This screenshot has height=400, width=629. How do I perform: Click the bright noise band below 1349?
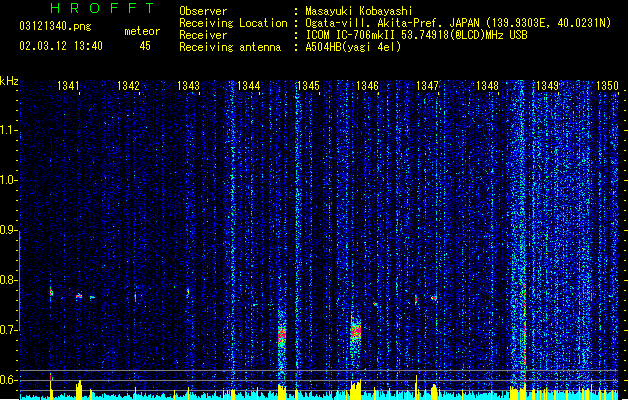pos(518,233)
